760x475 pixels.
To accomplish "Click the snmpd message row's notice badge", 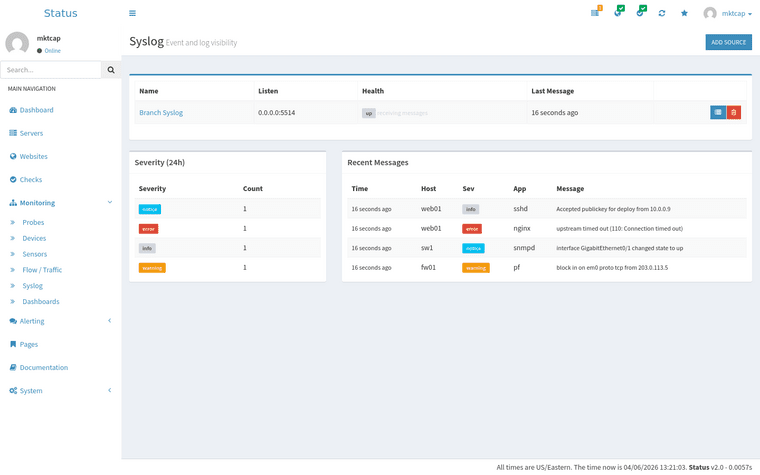I will point(474,248).
